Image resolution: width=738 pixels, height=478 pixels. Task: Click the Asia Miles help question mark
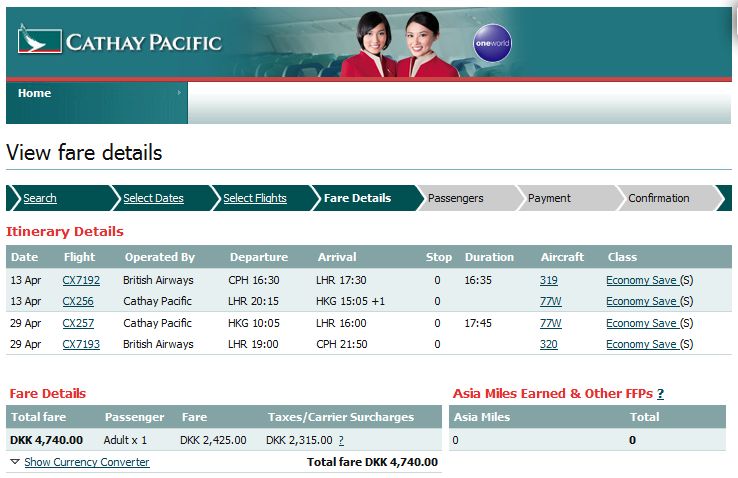(660, 394)
